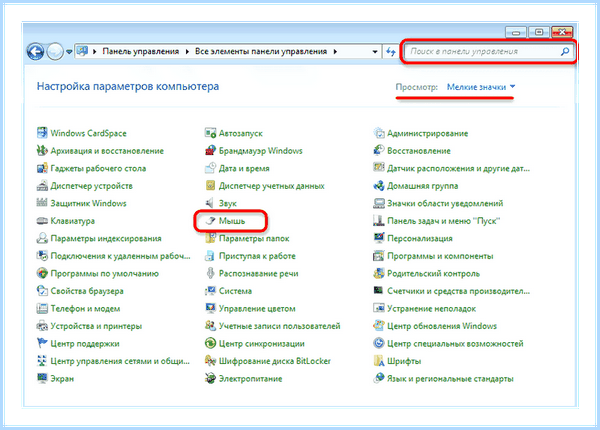Viewport: 600px width, 430px height.
Task: Open Язык и региональные стандарты link
Action: [450, 379]
